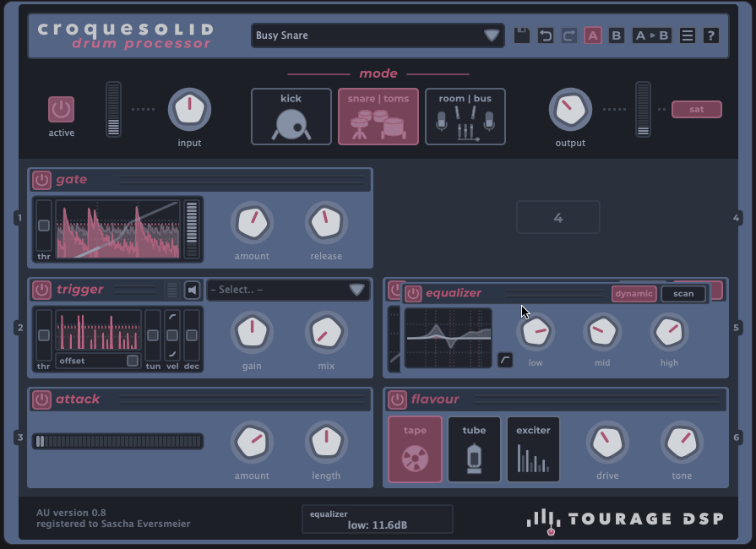Click the attack amount knob
The image size is (756, 549).
pyautogui.click(x=253, y=443)
